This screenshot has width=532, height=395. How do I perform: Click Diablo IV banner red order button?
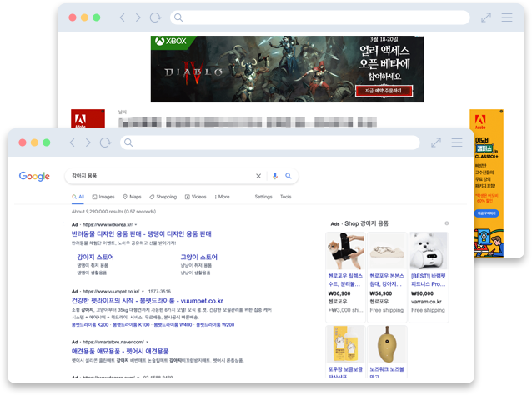tap(384, 91)
